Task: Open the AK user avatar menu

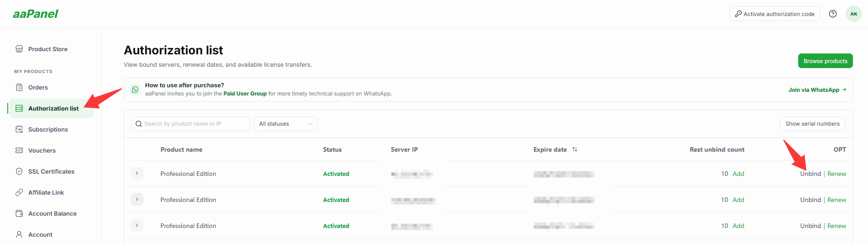Action: [853, 14]
